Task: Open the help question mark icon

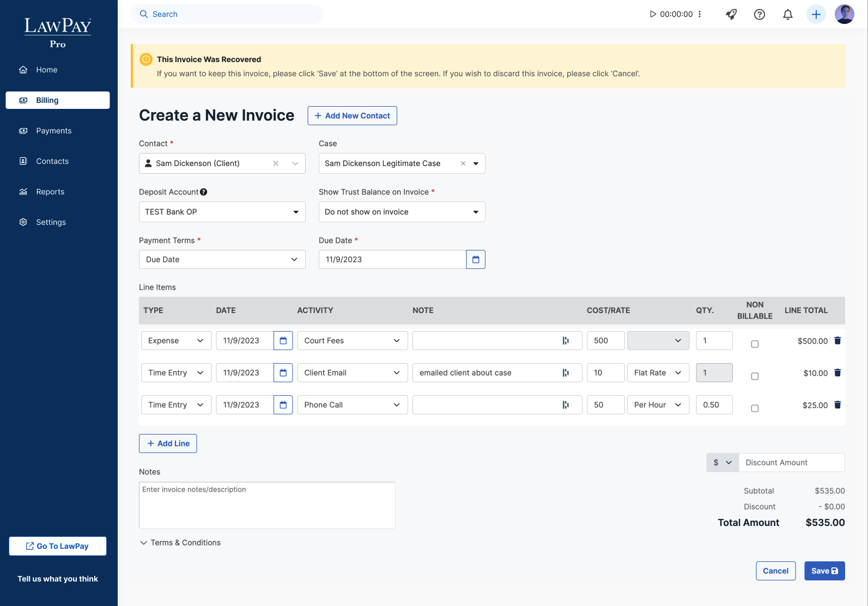Action: coord(760,14)
